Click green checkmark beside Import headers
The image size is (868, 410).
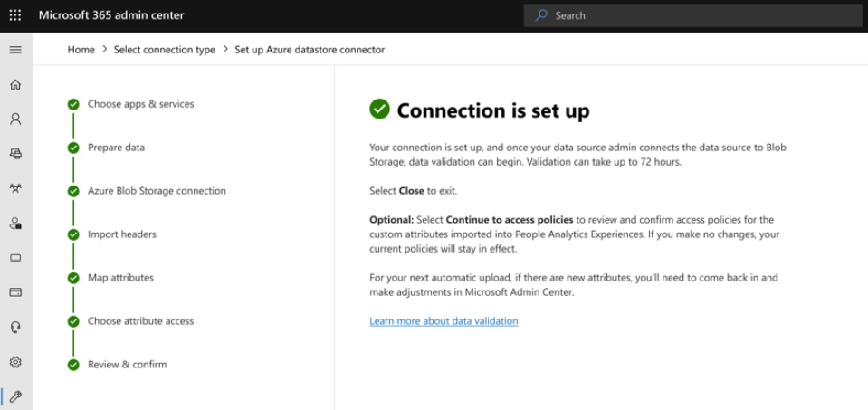[x=73, y=234]
